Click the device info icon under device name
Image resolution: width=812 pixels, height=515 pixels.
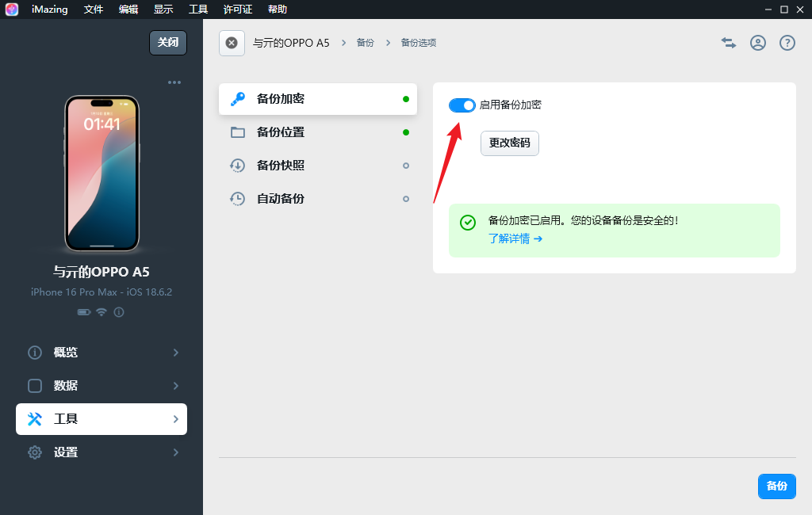119,312
